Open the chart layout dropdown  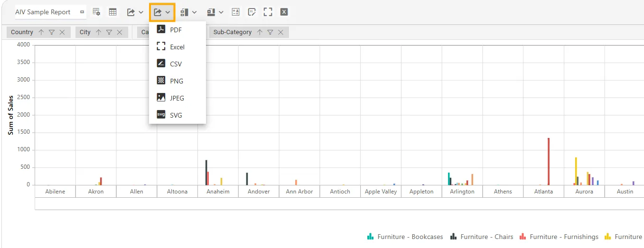point(188,12)
